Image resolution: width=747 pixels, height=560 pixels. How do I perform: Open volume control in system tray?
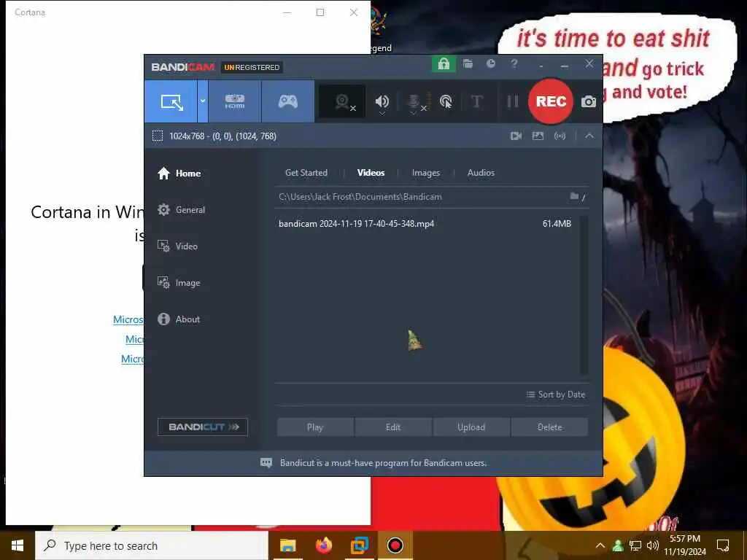pyautogui.click(x=653, y=545)
